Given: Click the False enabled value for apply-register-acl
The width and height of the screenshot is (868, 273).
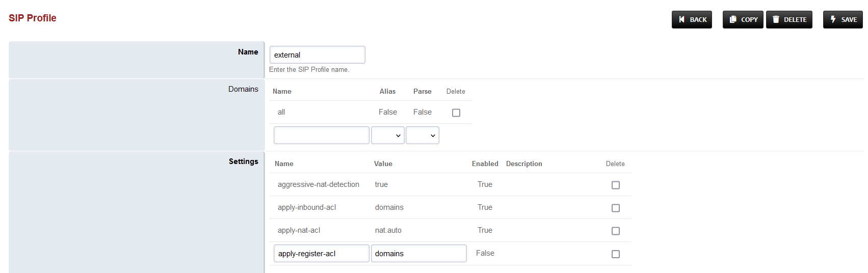Looking at the screenshot, I should click(x=485, y=253).
